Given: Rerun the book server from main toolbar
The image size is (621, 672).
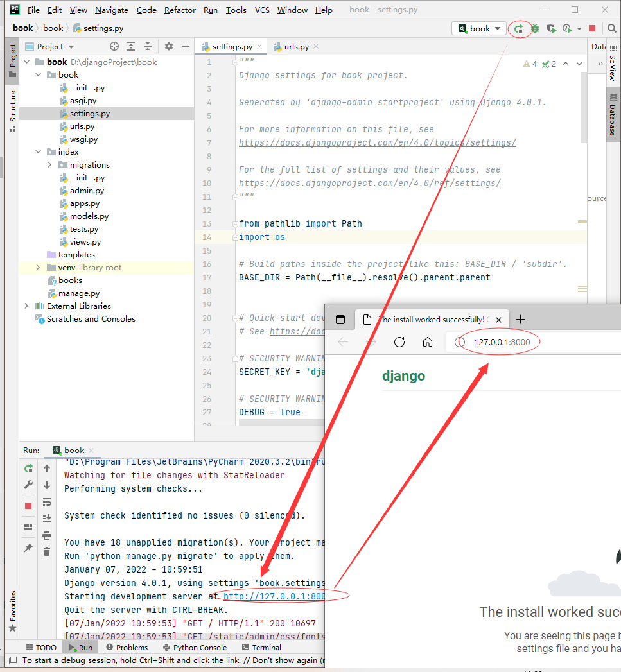Looking at the screenshot, I should pos(518,29).
